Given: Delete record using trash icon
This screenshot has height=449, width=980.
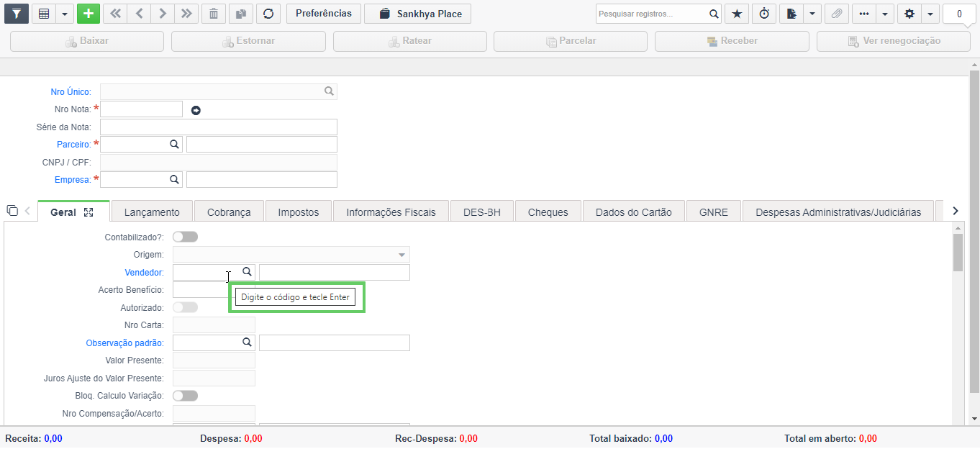Looking at the screenshot, I should (213, 14).
